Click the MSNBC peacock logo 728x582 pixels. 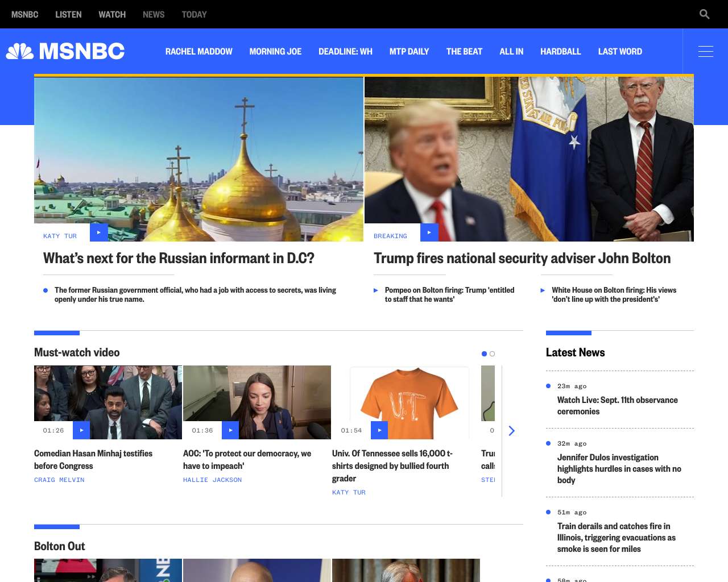(x=65, y=51)
